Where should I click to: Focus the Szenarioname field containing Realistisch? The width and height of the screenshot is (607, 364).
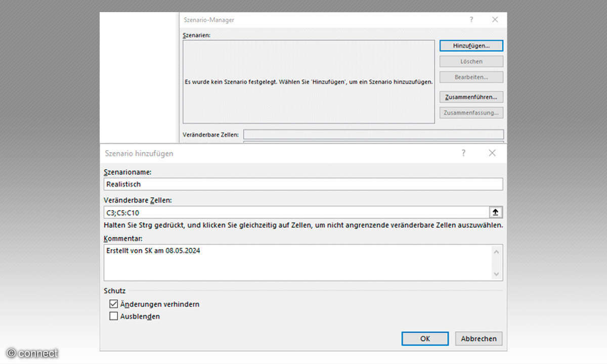[x=303, y=185]
